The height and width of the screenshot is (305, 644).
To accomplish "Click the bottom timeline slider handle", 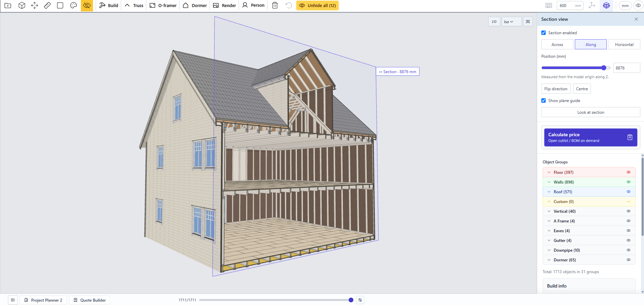I will click(351, 300).
